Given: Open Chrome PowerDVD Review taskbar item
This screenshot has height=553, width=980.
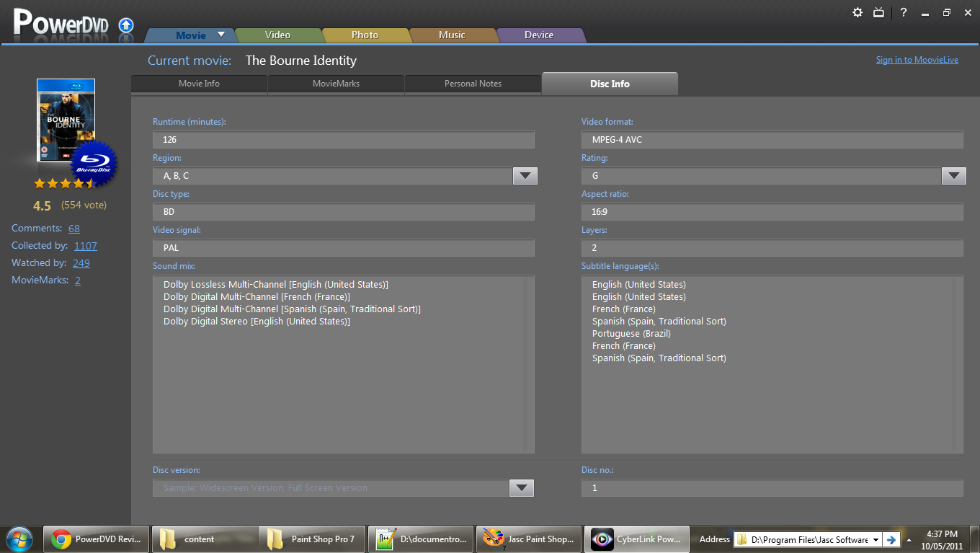Looking at the screenshot, I should coord(97,539).
